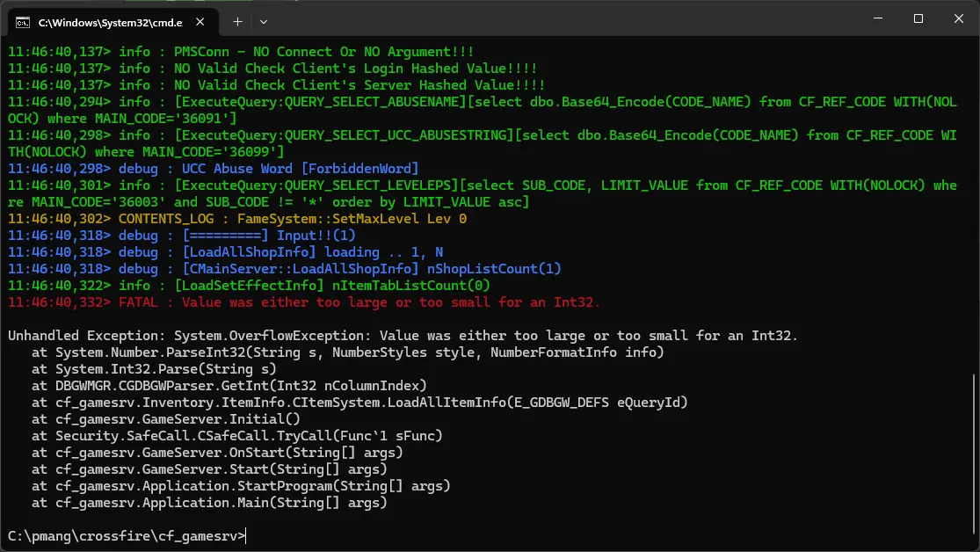980x552 pixels.
Task: Click the QUERY_SELECT_UCC_ABUSESTRING query line
Action: pyautogui.click(x=483, y=144)
